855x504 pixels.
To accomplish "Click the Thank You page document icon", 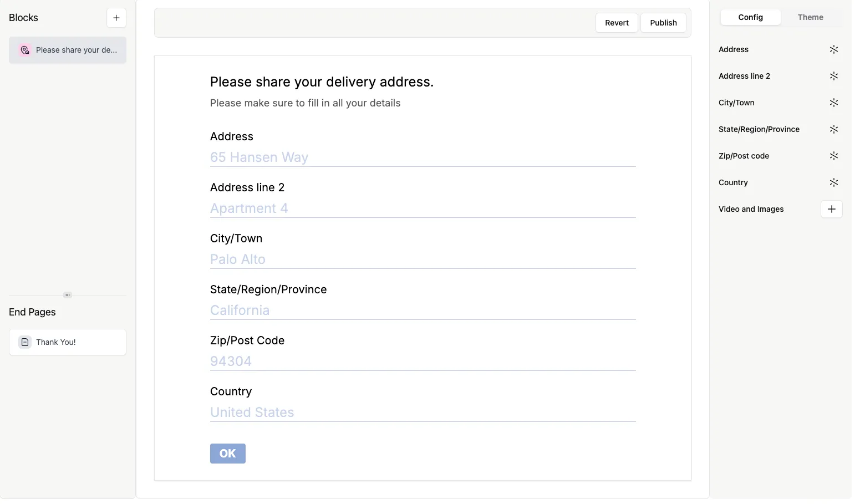I will (x=24, y=342).
